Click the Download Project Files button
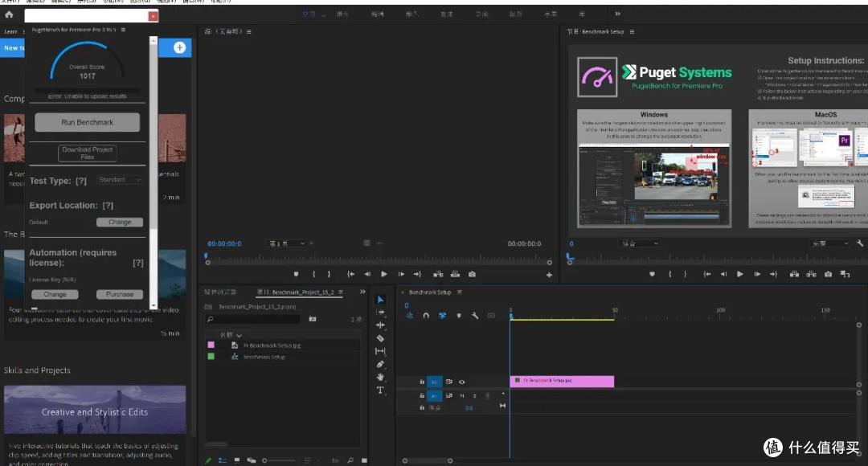 point(88,153)
